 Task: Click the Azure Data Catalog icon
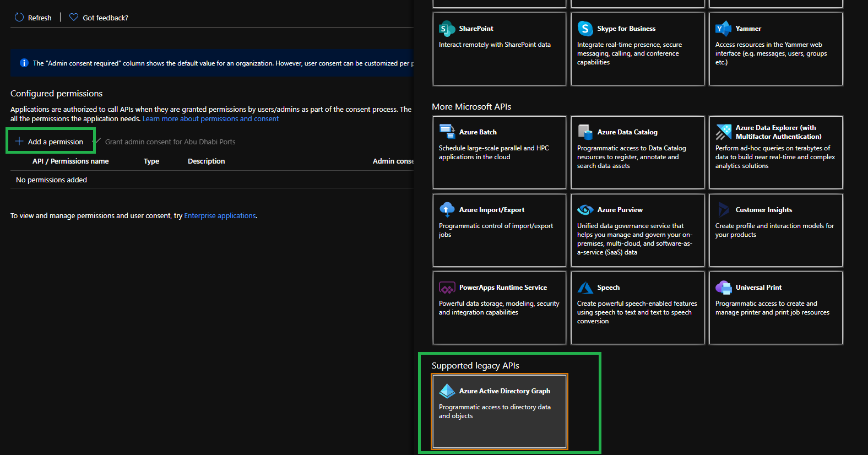(585, 132)
